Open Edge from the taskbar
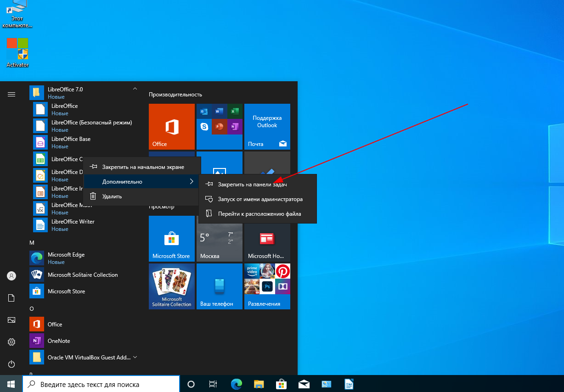 click(x=237, y=384)
